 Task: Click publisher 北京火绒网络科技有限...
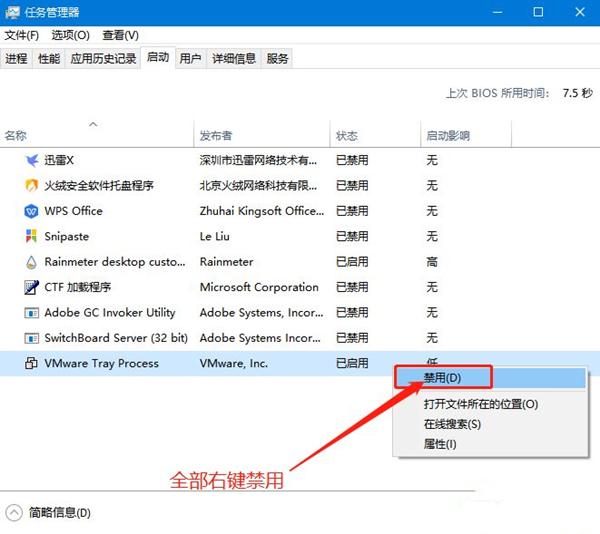point(258,186)
